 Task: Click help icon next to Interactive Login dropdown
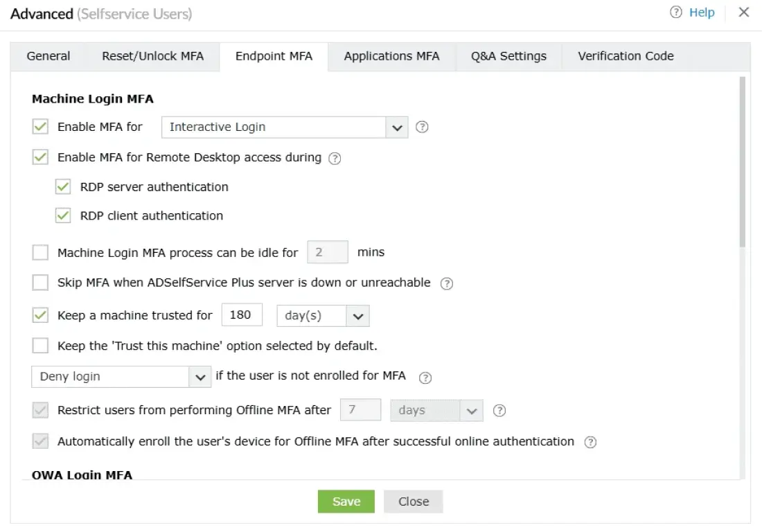[x=422, y=127]
